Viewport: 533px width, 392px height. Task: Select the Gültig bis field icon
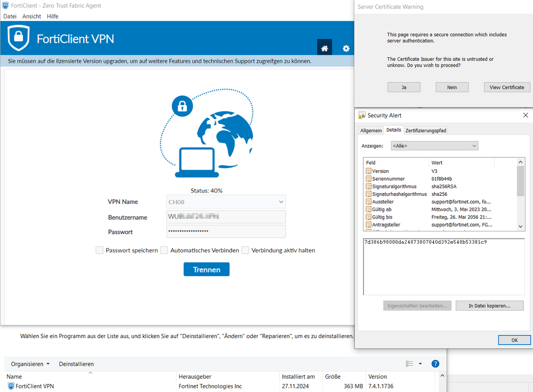point(369,217)
